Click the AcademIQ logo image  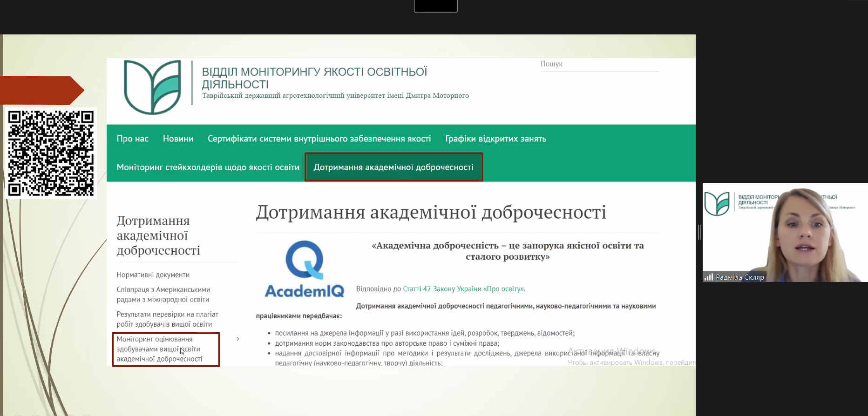click(x=305, y=269)
